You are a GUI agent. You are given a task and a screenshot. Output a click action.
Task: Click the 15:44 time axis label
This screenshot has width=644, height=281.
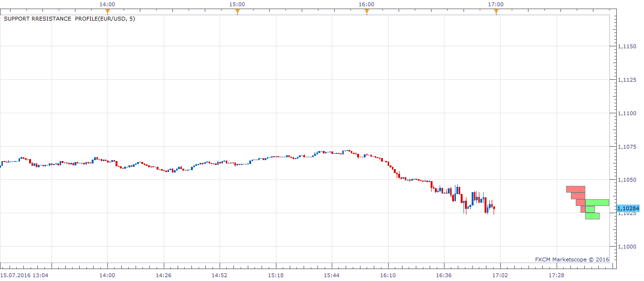pyautogui.click(x=332, y=275)
